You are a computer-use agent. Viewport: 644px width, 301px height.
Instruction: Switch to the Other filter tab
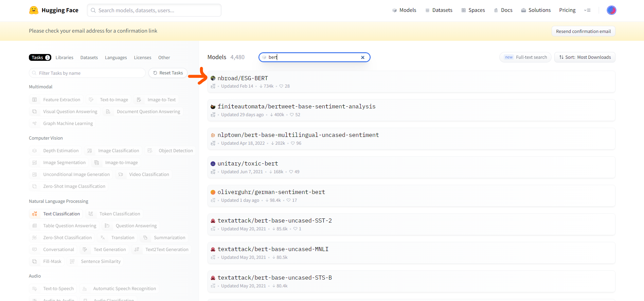(x=164, y=57)
